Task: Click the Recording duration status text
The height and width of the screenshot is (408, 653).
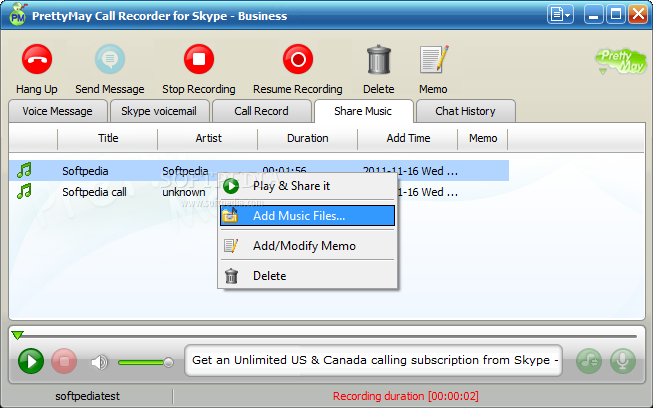Action: click(x=406, y=396)
